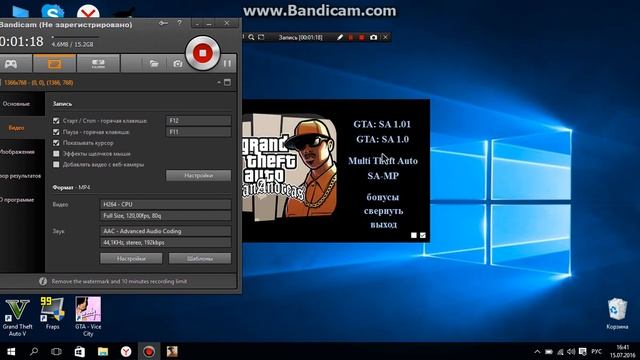Open the Изображения tab
Image resolution: width=640 pixels, height=360 pixels.
click(x=17, y=152)
